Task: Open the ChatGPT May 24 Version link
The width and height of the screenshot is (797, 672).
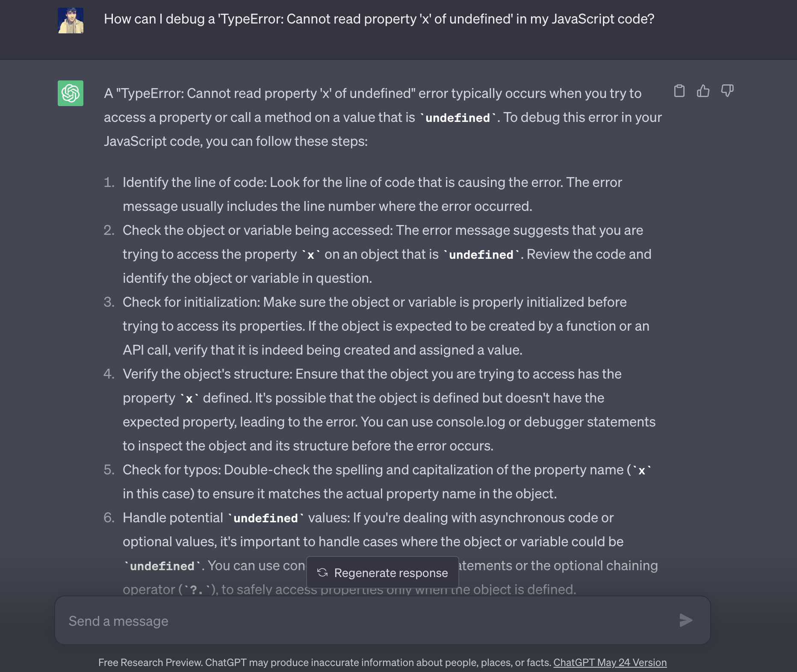Action: coord(610,663)
